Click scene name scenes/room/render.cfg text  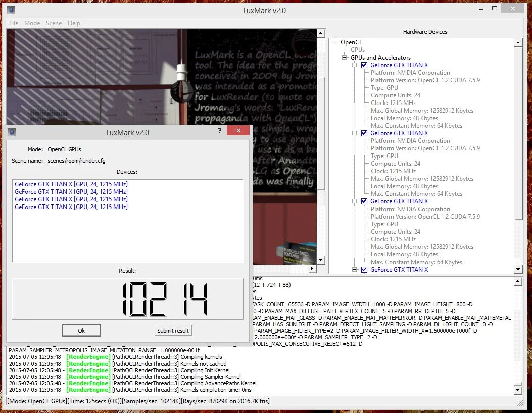tap(76, 161)
